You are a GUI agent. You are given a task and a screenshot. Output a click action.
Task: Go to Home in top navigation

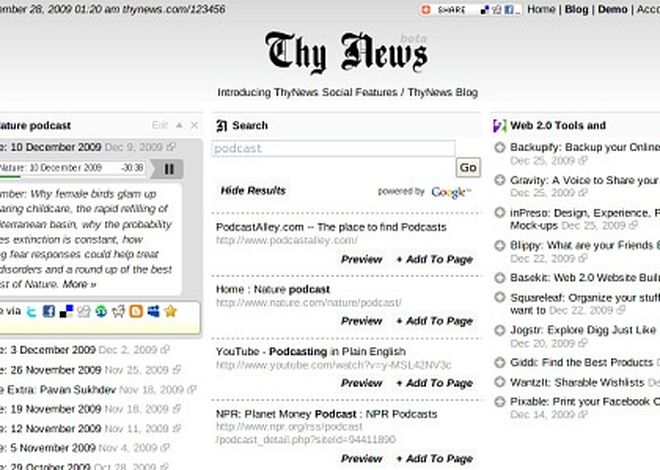pos(541,9)
